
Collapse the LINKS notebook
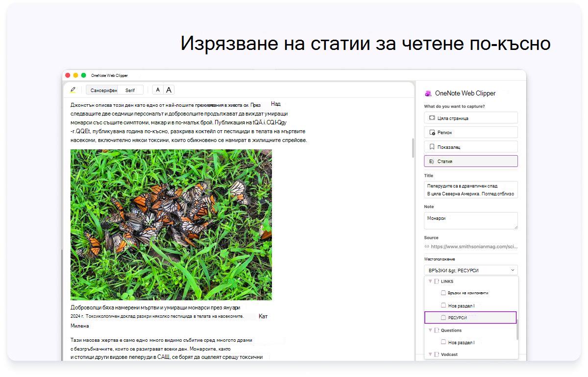(x=430, y=282)
